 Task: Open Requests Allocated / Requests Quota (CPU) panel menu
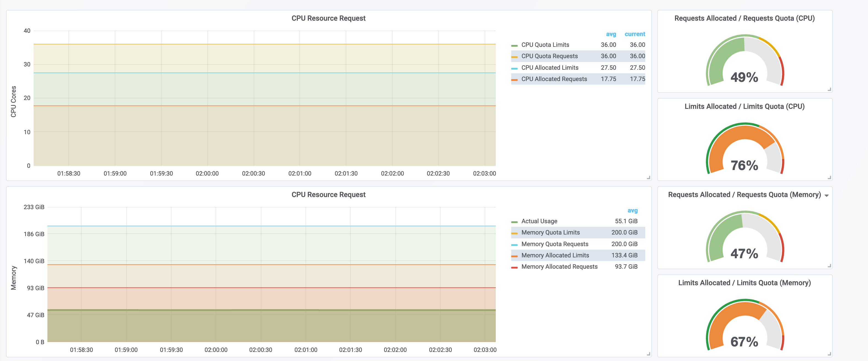744,18
